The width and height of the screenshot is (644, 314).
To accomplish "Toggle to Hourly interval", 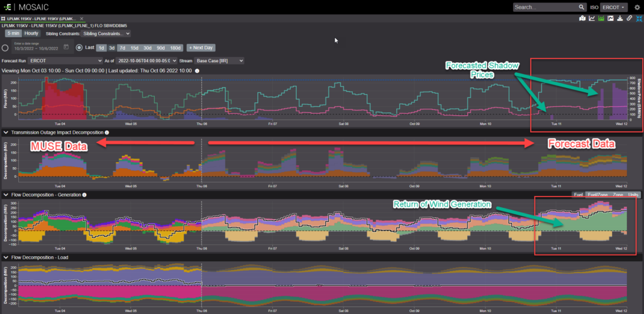I will (x=31, y=33).
